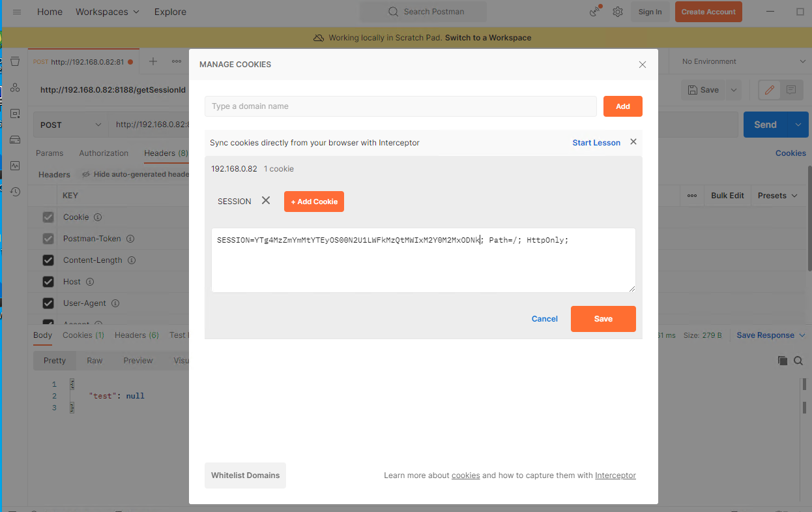Open the Save options dropdown arrow

click(x=734, y=90)
